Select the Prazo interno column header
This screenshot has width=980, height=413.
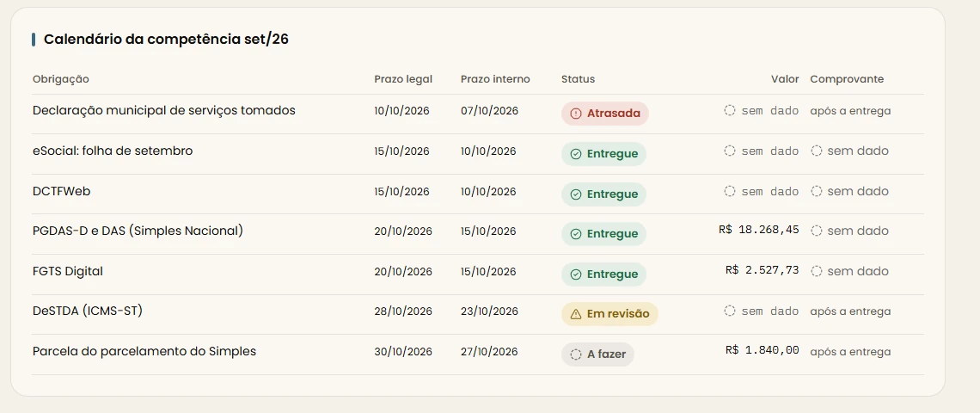(x=495, y=79)
